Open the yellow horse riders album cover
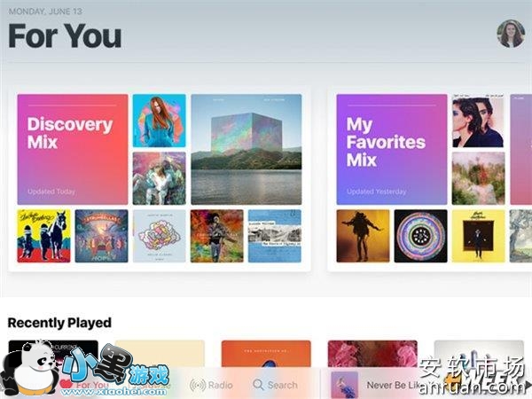Image resolution: width=532 pixels, height=399 pixels. pyautogui.click(x=43, y=236)
